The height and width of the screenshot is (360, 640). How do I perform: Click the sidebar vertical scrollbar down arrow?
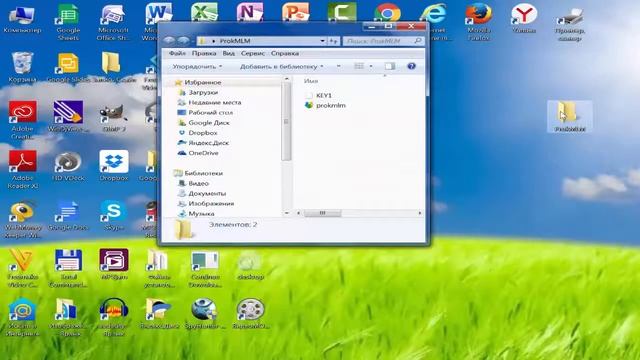(286, 213)
